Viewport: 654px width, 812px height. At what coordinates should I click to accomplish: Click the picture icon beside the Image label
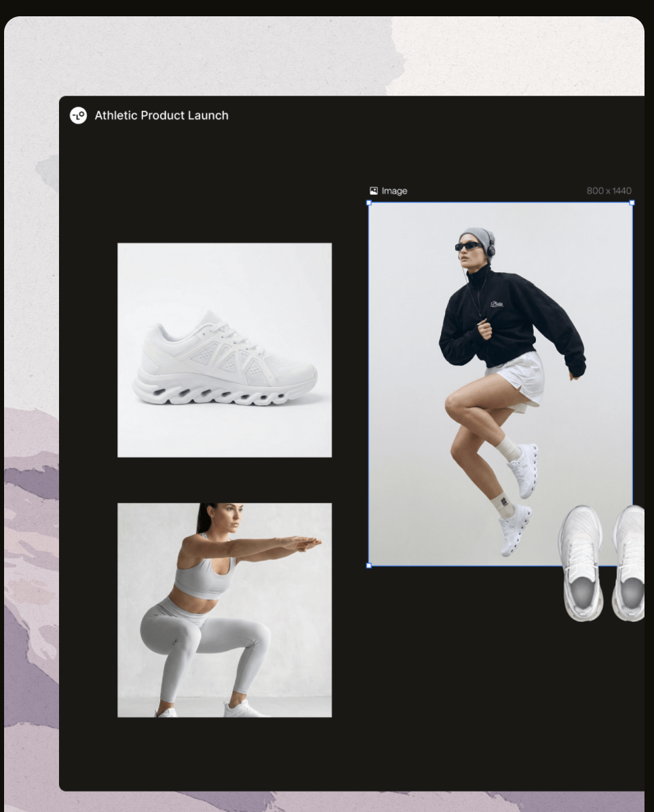coord(373,191)
